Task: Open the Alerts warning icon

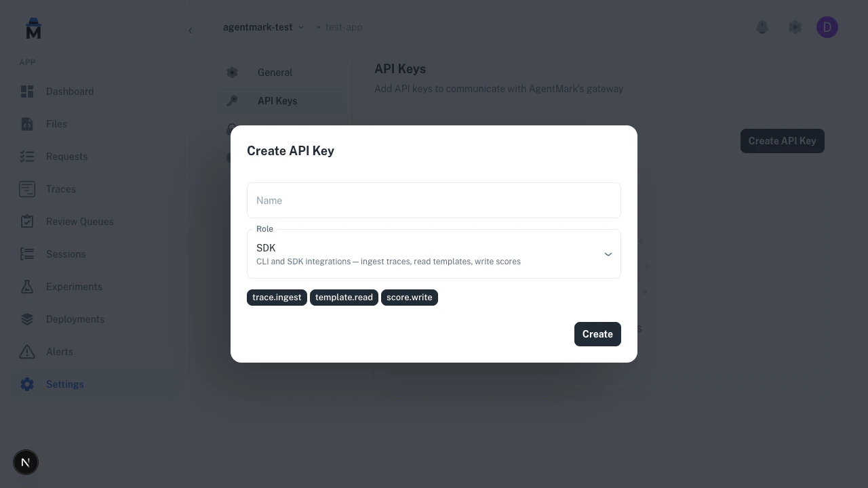Action: click(x=27, y=351)
